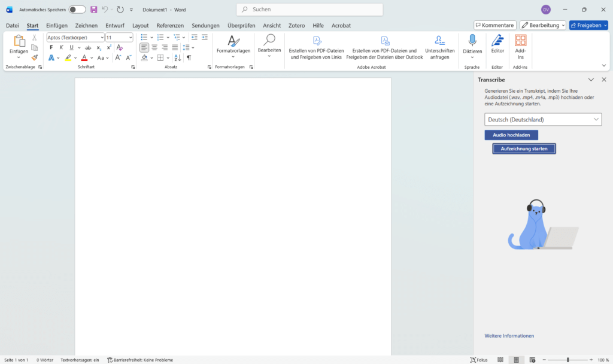Switch to Fokus mode in the status bar
613x364 pixels.
click(x=479, y=360)
